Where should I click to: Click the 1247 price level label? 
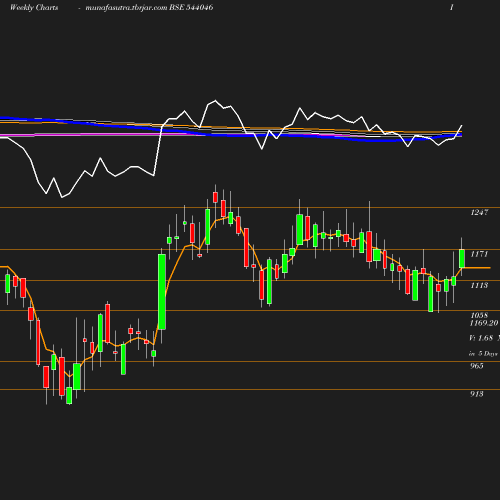tap(479, 212)
